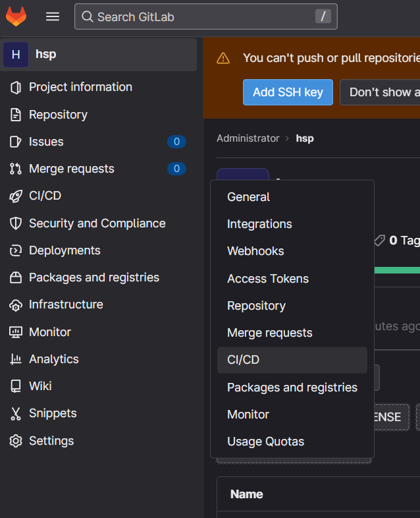Click the Don't show again button

tap(380, 92)
